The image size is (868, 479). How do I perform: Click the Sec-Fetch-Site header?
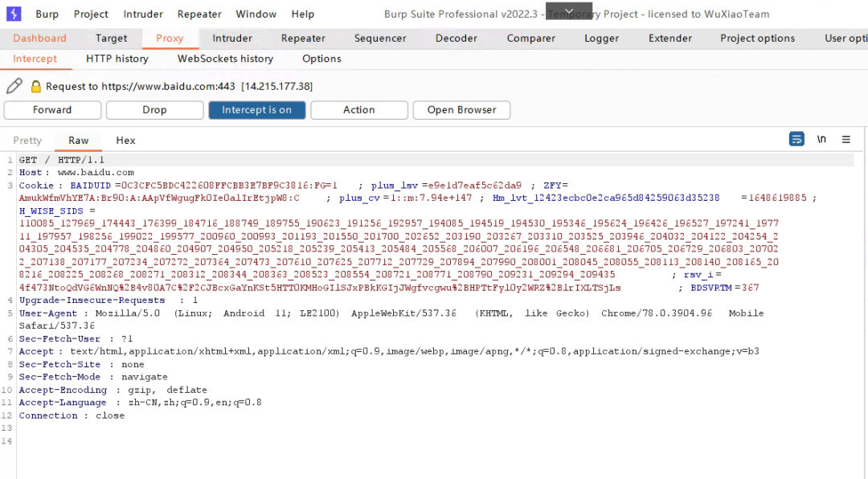(59, 364)
